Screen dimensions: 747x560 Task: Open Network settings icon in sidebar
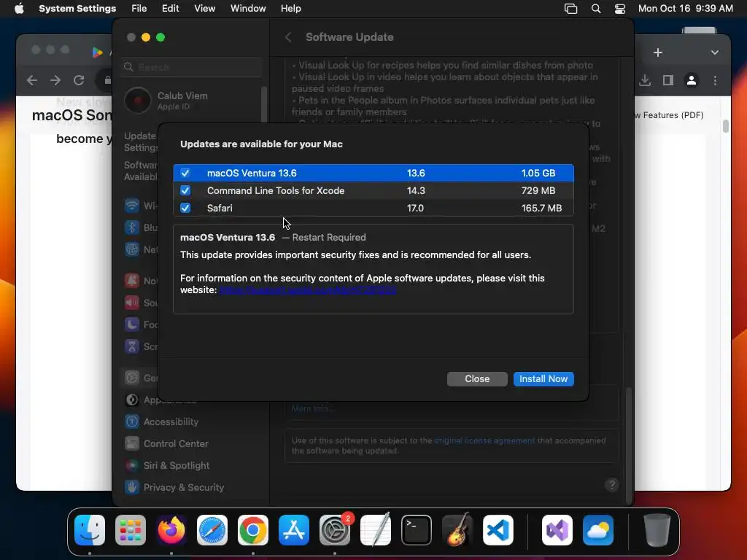132,249
